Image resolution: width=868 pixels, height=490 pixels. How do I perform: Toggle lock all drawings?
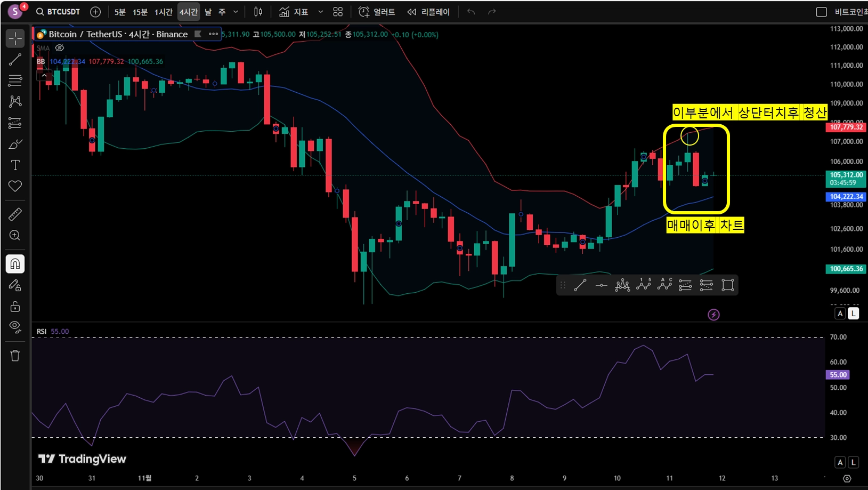(x=15, y=306)
